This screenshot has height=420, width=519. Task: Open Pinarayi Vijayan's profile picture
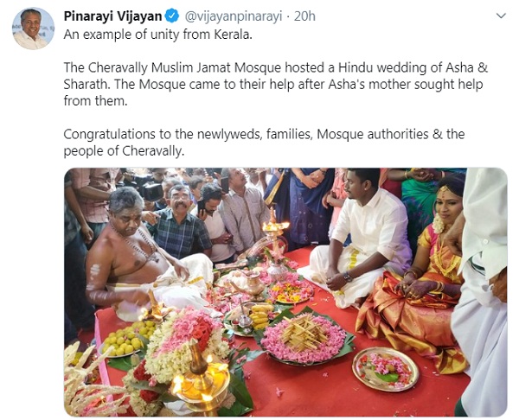pyautogui.click(x=33, y=29)
